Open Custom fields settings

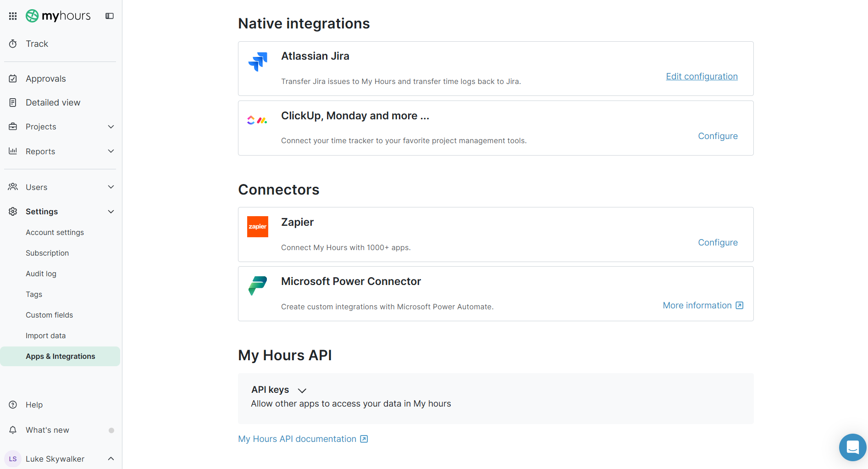click(50, 315)
